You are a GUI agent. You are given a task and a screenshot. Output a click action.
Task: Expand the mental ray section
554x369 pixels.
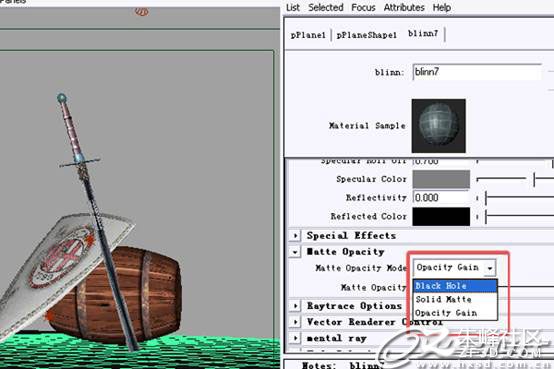295,338
